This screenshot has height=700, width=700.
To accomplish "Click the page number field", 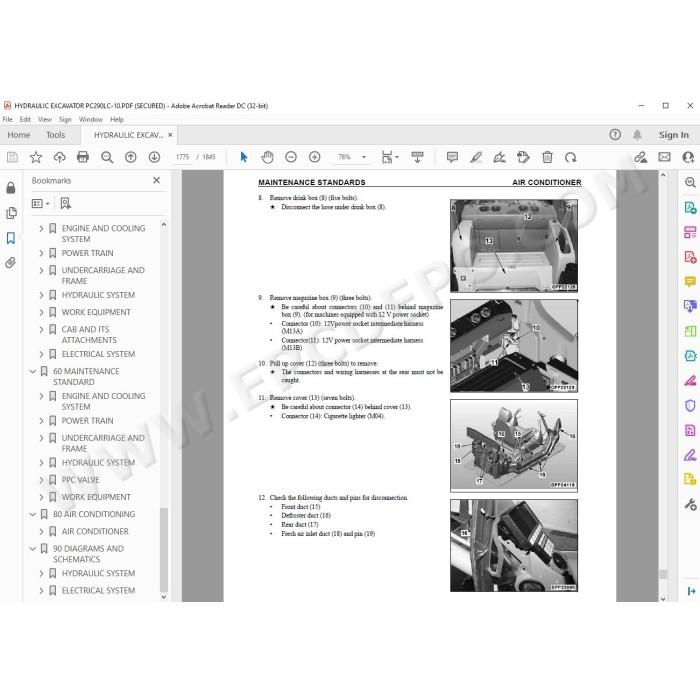I will pos(182,157).
